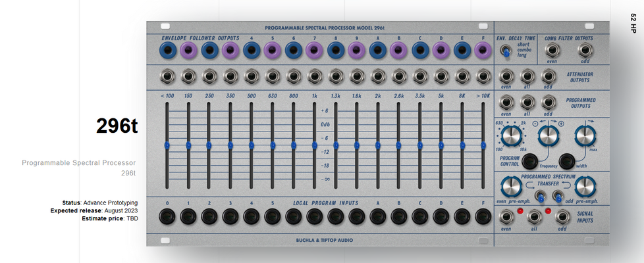The image size is (644, 263).
Task: Click the comb filter even output jack
Action: coord(552,51)
